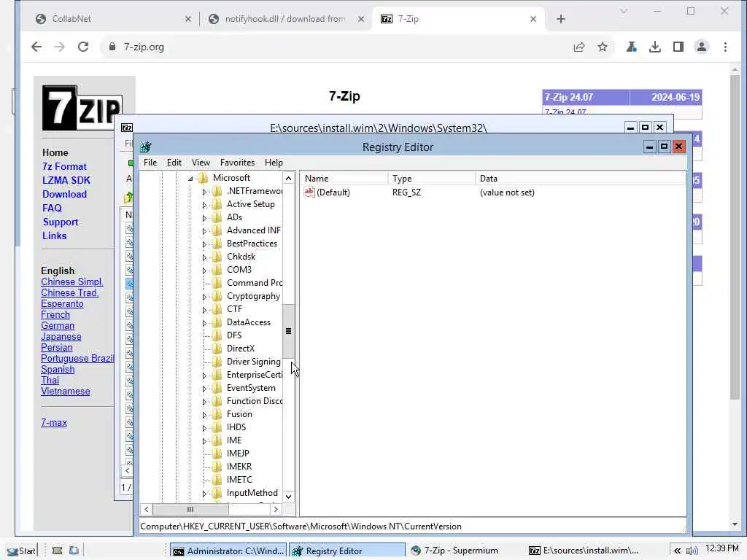Open the browser downloads icon
Screen dimensions: 747x560
pos(655,47)
